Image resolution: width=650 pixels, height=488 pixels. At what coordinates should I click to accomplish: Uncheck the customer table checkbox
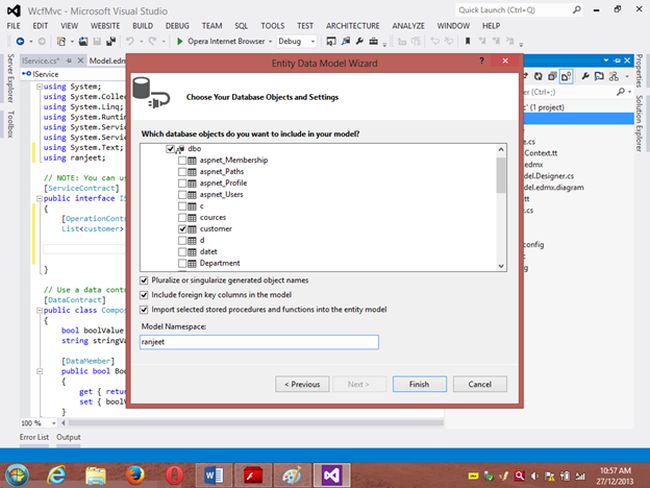click(181, 229)
